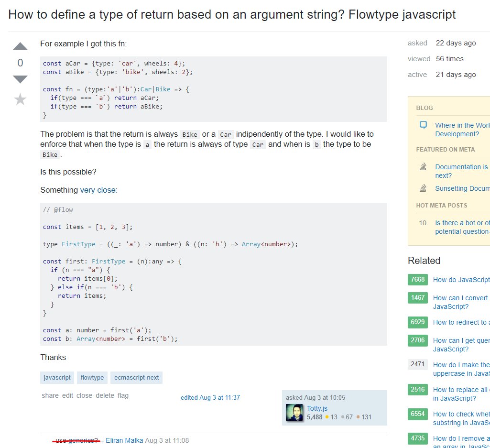Open related question 'How do JavaScript'

(461, 280)
